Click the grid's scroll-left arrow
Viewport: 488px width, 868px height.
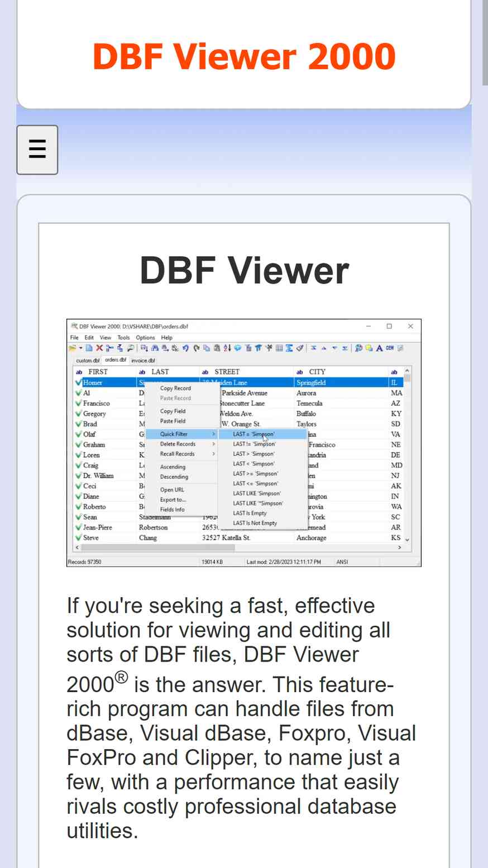click(77, 548)
